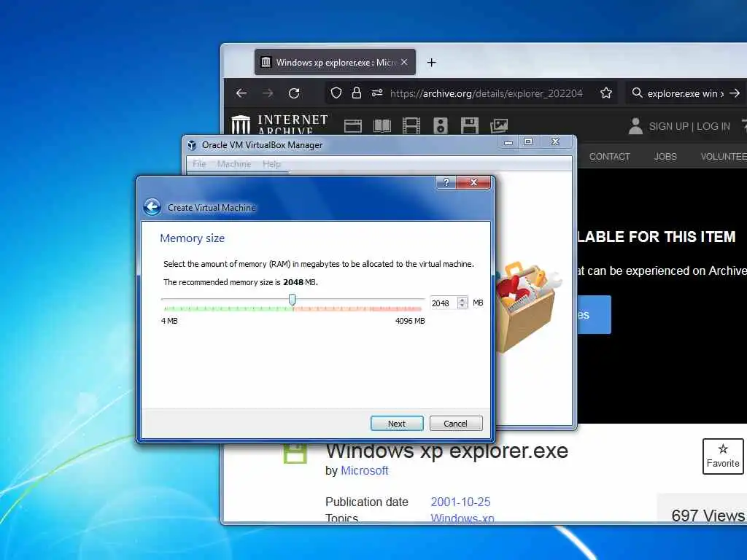This screenshot has height=560, width=747.
Task: Click the Windows xp explorer.exe page title
Action: click(x=447, y=451)
